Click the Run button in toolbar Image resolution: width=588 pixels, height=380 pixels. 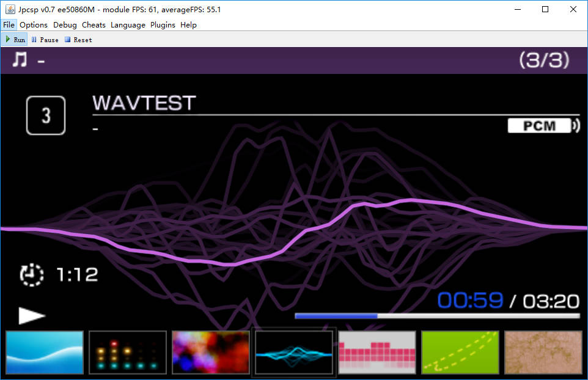coord(15,40)
